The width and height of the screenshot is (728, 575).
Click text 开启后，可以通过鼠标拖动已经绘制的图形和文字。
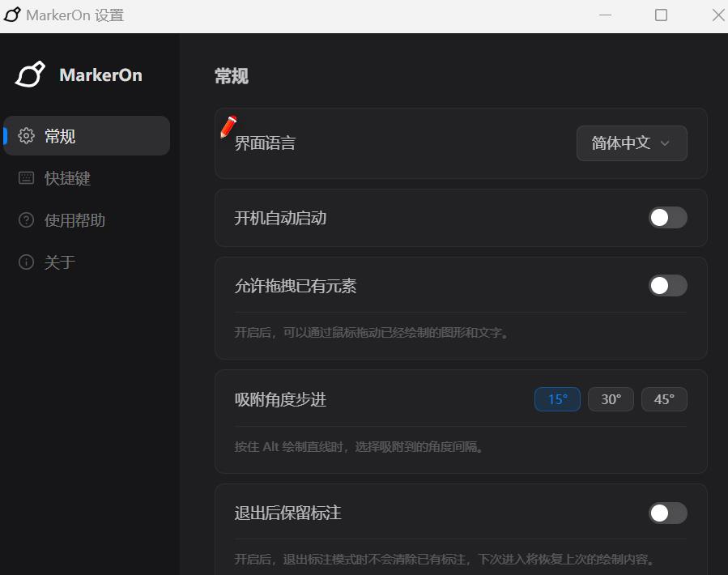tap(372, 333)
